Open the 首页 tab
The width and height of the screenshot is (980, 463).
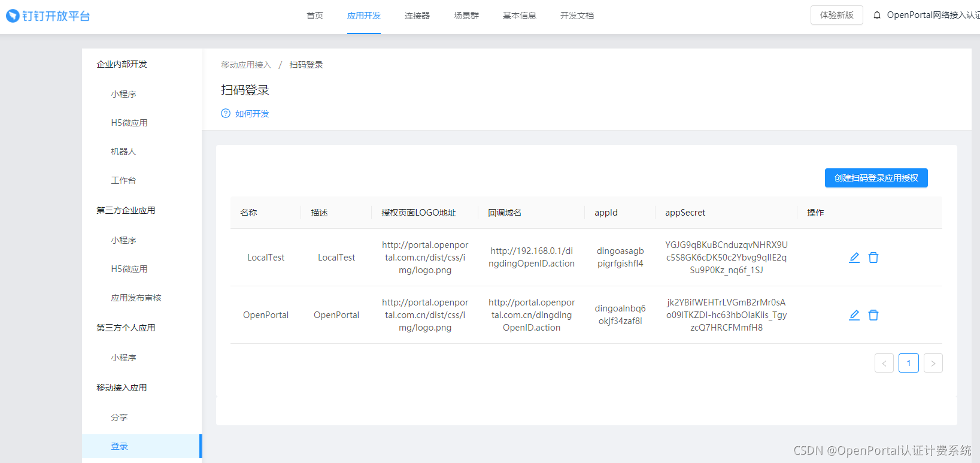pos(315,16)
